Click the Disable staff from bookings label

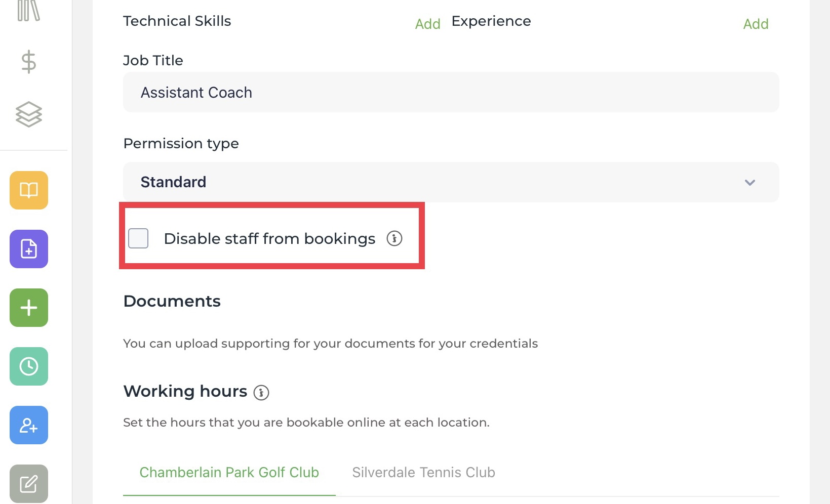(269, 238)
